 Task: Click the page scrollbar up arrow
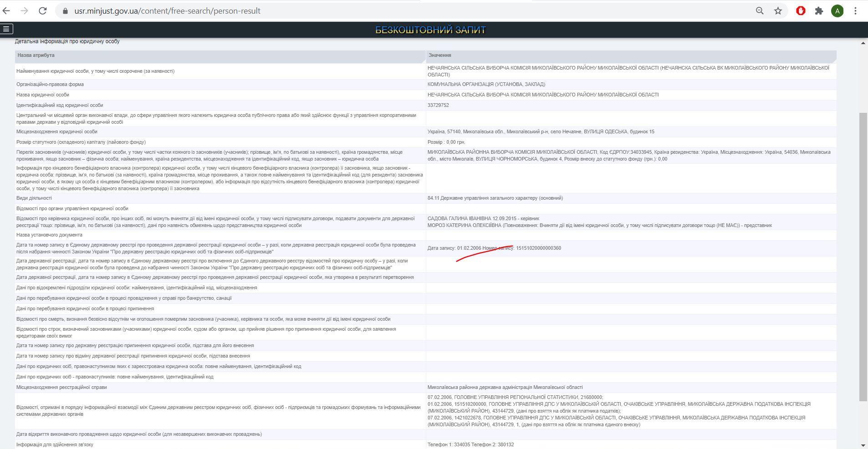[863, 43]
